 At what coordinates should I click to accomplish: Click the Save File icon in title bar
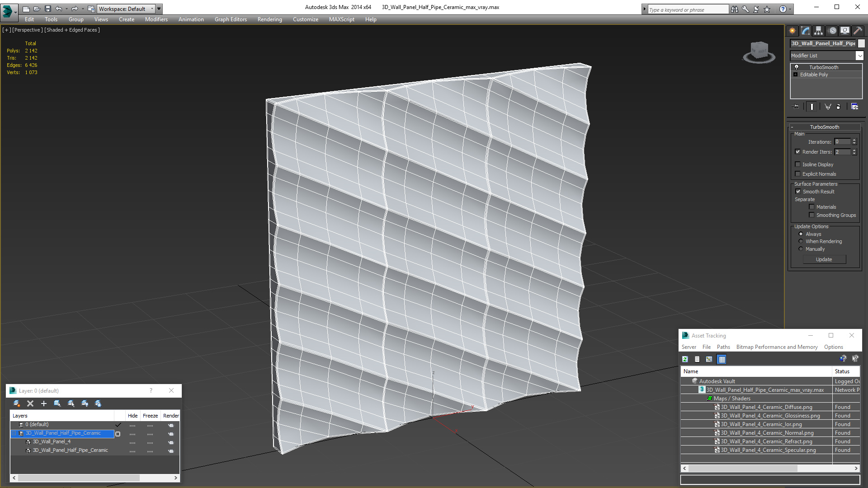click(x=47, y=9)
